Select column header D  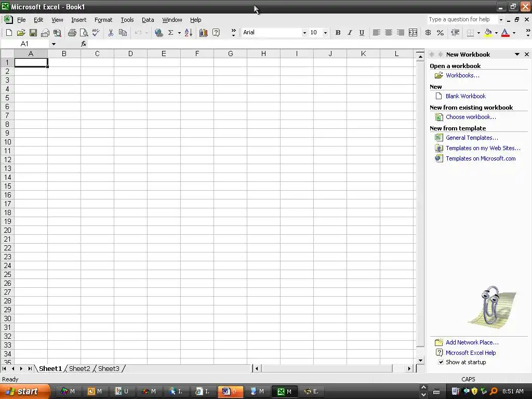click(130, 54)
